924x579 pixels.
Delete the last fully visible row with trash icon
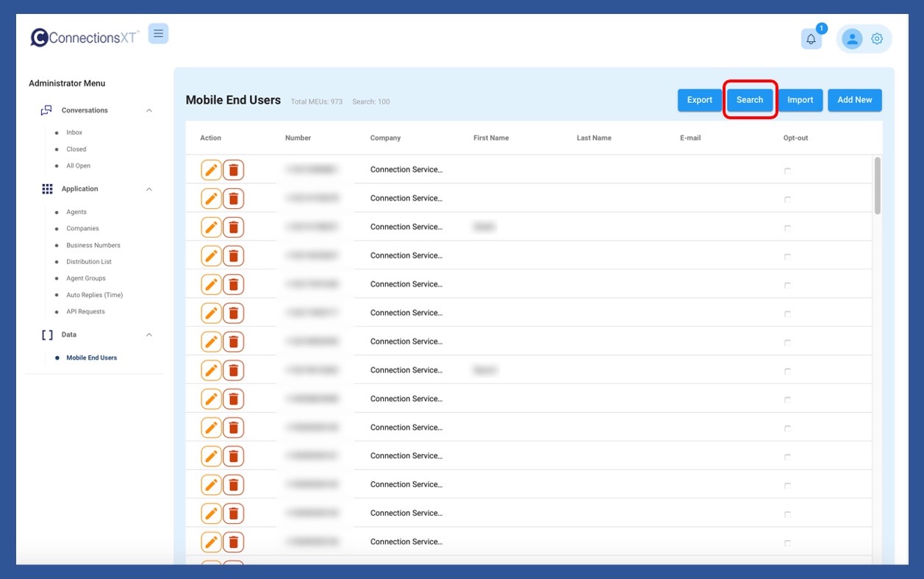point(233,542)
